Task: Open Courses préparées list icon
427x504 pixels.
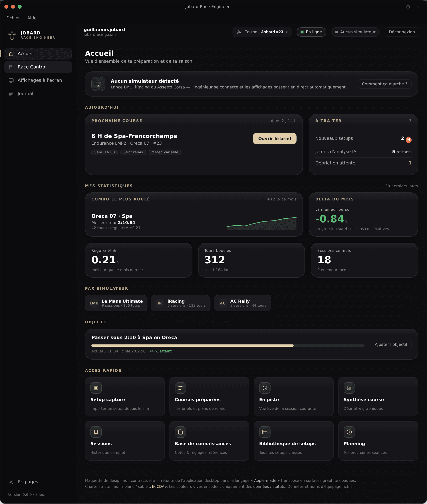Action: 180,388
